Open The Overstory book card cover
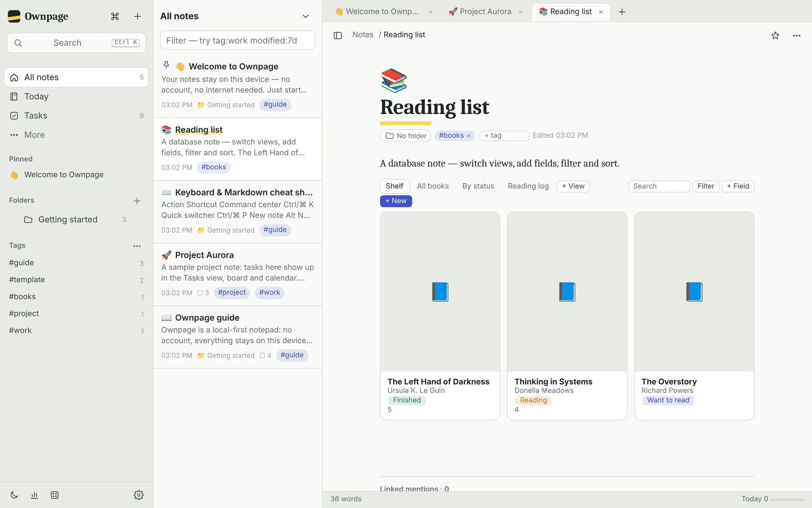Viewport: 812px width, 508px height. pyautogui.click(x=694, y=292)
